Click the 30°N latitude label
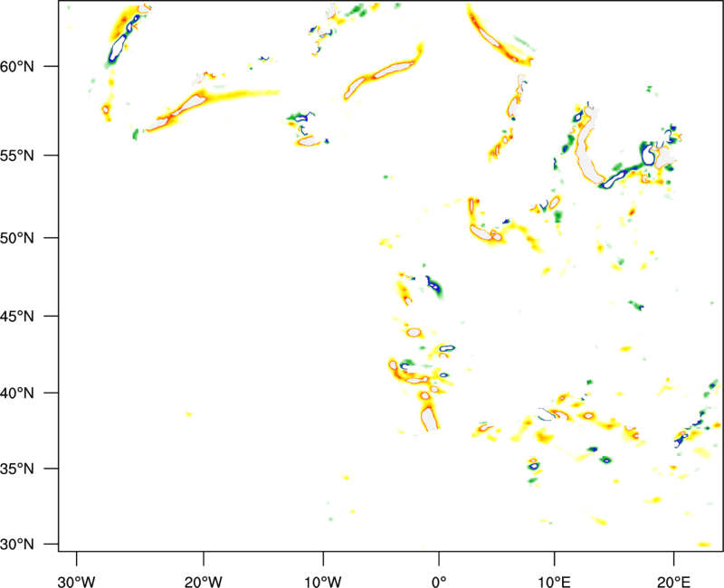724x588 pixels. coord(17,545)
